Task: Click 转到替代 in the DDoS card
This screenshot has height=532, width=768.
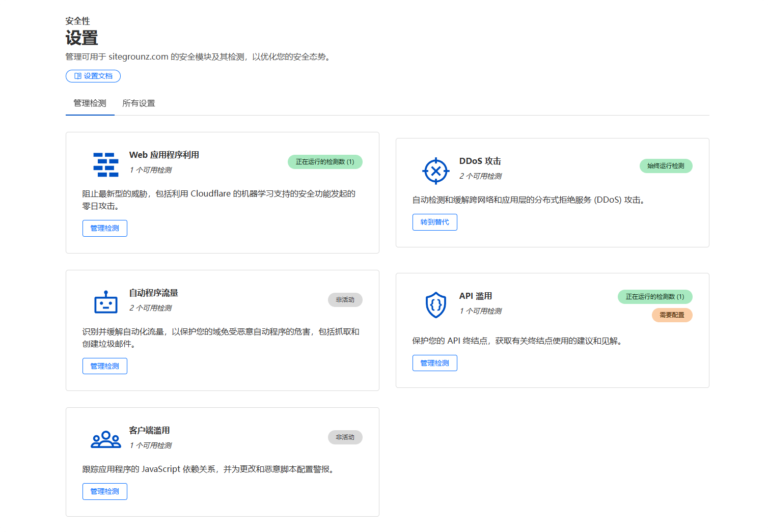Action: tap(434, 222)
